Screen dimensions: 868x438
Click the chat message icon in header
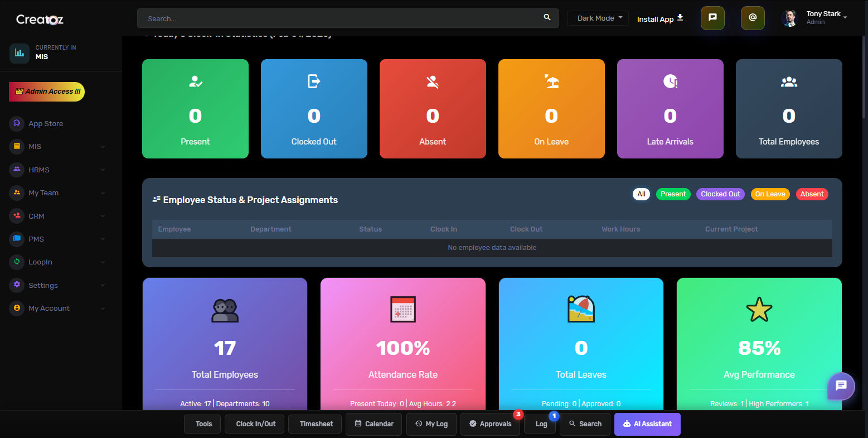point(712,18)
